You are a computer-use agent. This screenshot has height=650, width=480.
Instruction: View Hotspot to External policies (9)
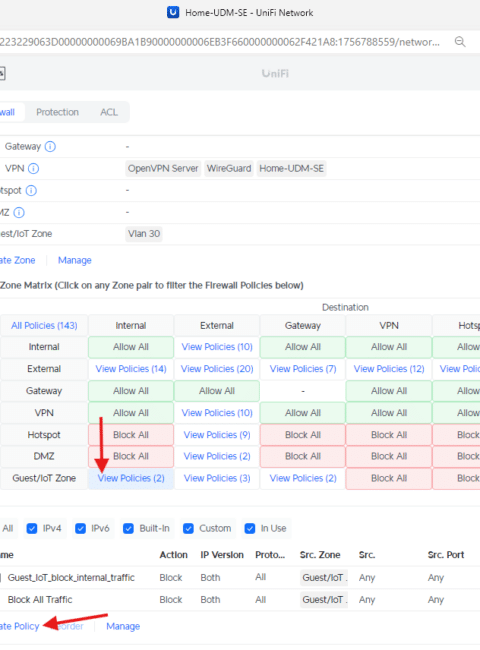pyautogui.click(x=217, y=434)
